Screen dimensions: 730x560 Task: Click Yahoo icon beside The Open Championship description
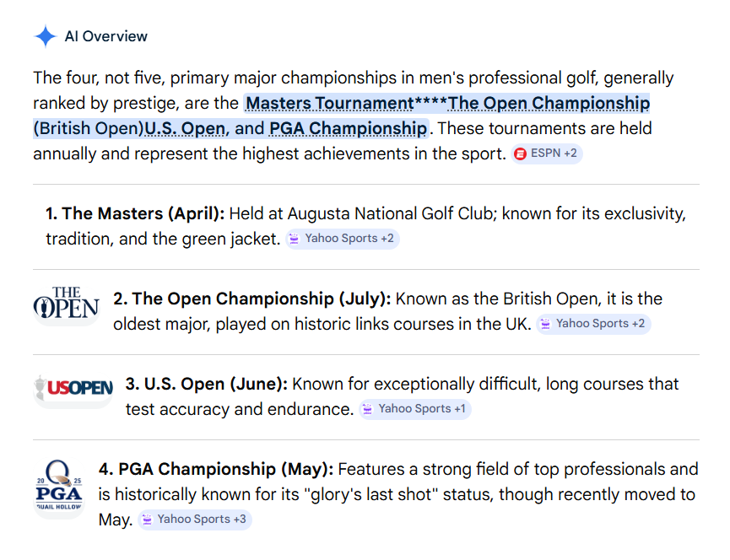[x=545, y=324]
